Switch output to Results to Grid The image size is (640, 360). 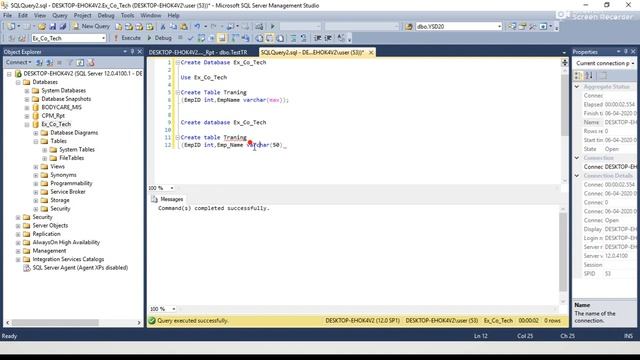[x=269, y=38]
